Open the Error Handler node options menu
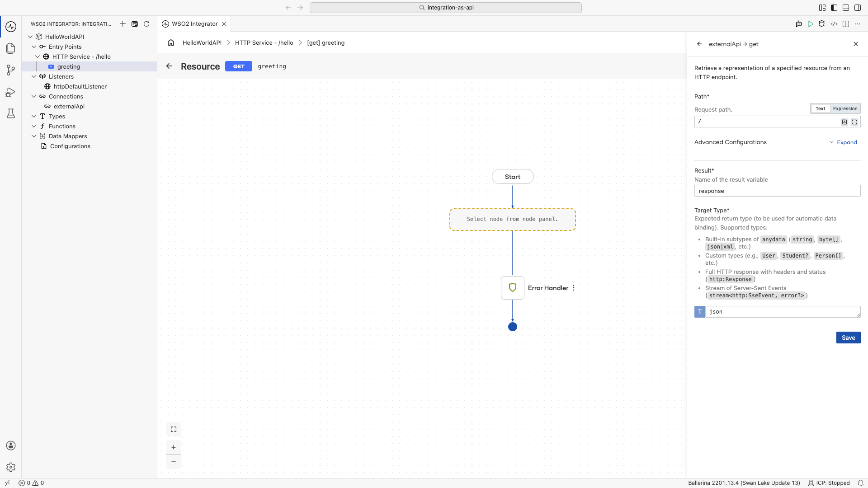The image size is (868, 488). click(x=574, y=288)
